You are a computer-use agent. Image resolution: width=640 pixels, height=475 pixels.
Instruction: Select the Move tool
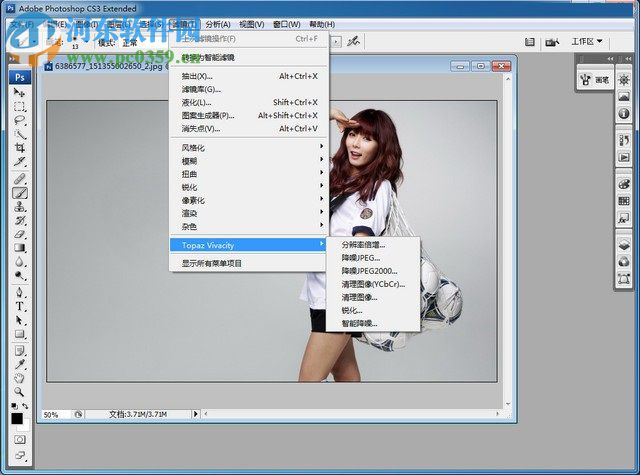(x=20, y=93)
